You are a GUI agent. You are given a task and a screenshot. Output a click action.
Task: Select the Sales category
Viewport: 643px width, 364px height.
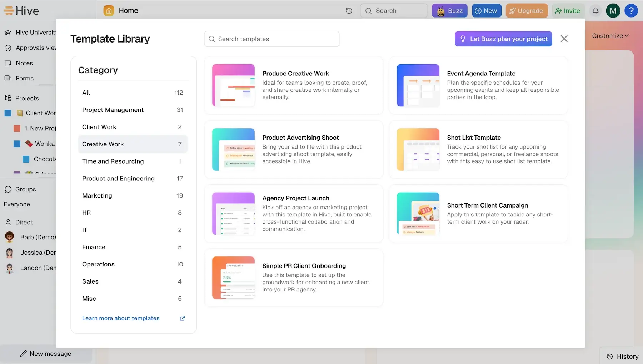(133, 281)
